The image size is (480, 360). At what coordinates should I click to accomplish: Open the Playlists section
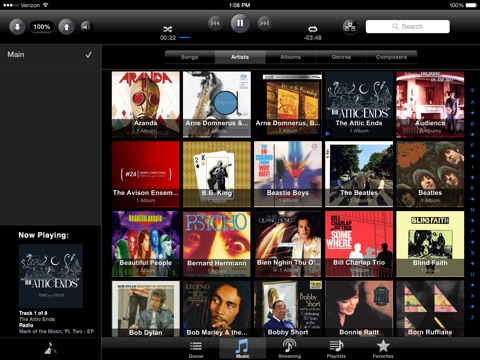tap(336, 349)
